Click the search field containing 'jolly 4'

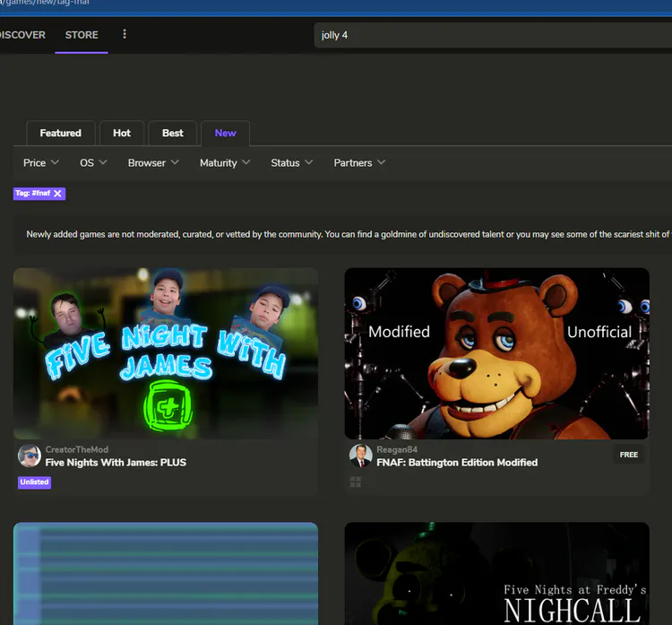pyautogui.click(x=493, y=35)
